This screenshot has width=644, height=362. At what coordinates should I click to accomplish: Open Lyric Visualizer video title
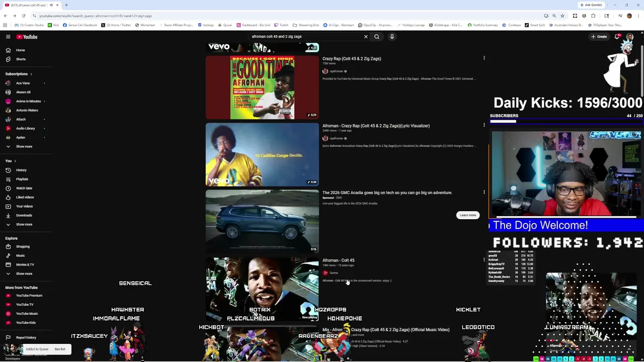(376, 126)
